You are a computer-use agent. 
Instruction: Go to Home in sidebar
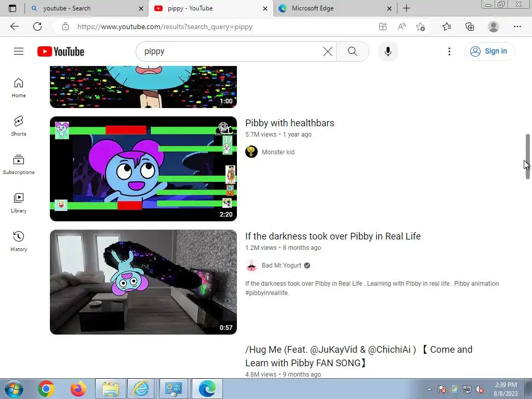click(x=19, y=88)
